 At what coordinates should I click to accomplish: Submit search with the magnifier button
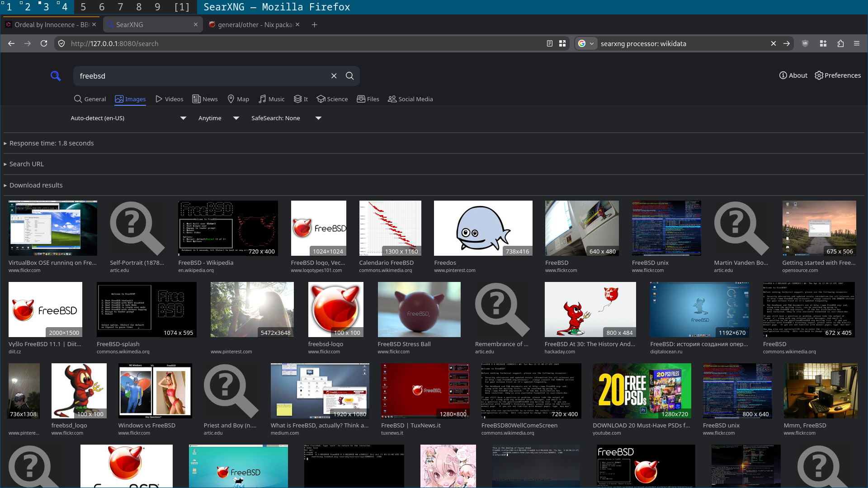click(x=350, y=76)
